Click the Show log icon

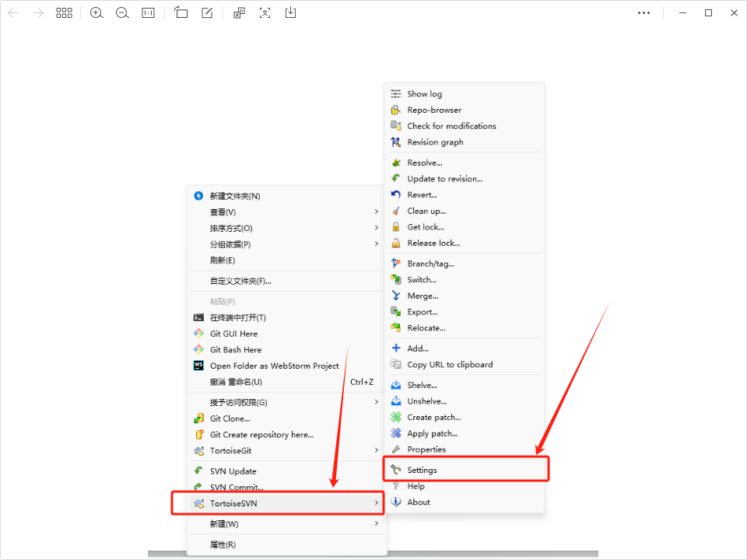point(396,94)
